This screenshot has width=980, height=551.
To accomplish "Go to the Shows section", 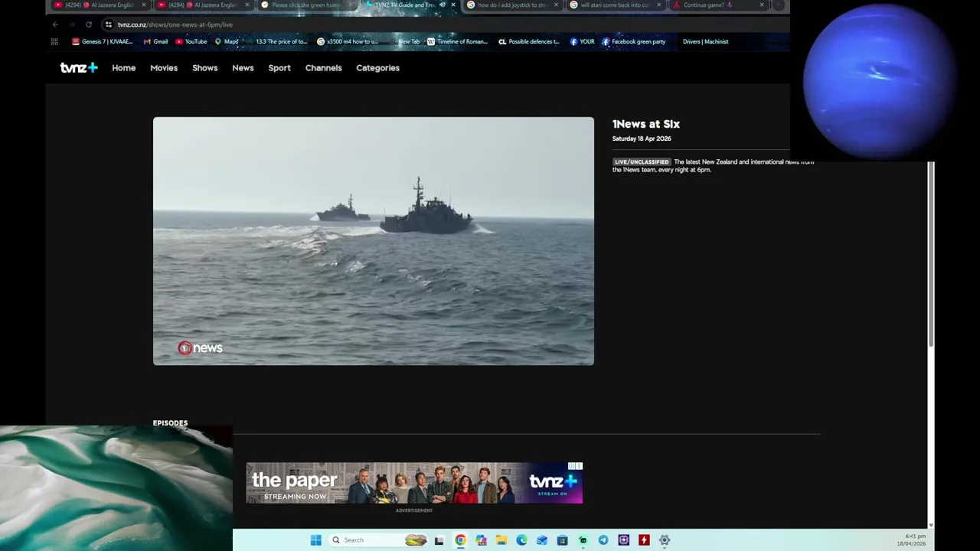I will (204, 68).
